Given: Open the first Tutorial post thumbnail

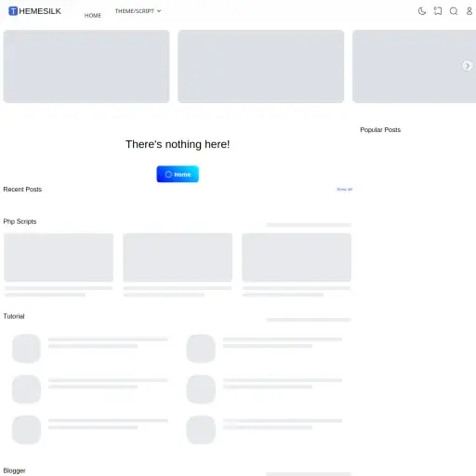Looking at the screenshot, I should coord(26,349).
